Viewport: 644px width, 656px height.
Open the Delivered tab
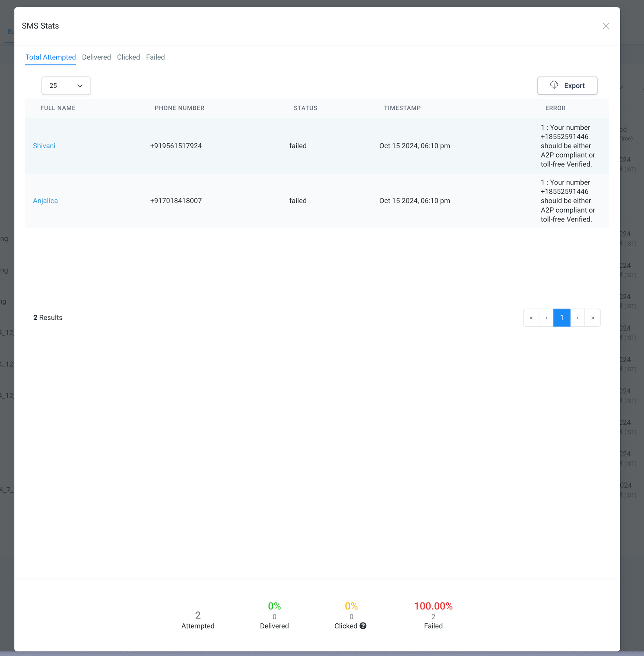click(96, 57)
